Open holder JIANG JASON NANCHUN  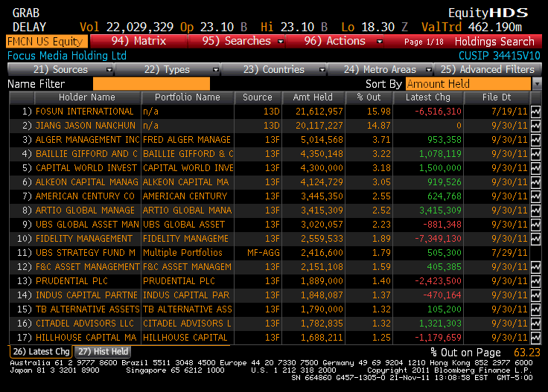[x=86, y=126]
